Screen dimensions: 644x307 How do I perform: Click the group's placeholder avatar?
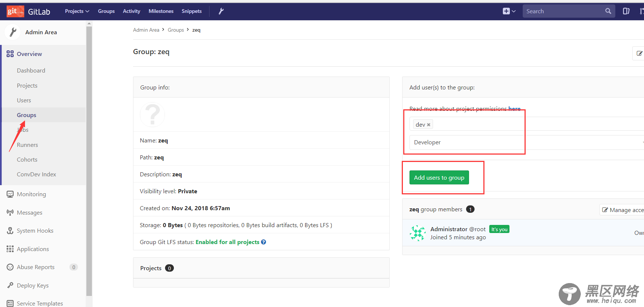point(153,114)
